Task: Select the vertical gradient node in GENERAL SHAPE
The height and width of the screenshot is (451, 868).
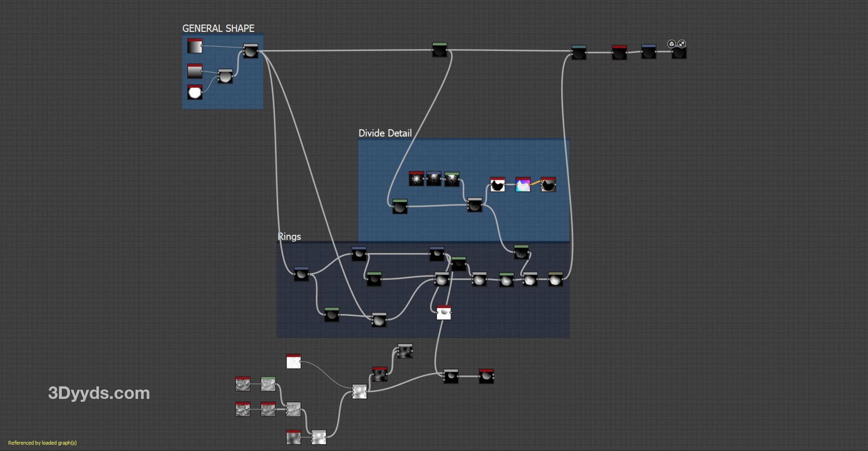Action: point(195,71)
